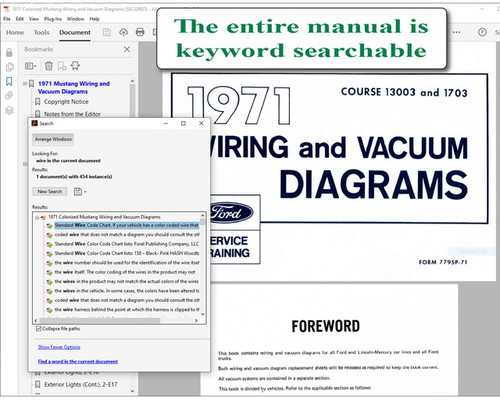
Task: Open the bookmarks options dropdown menu
Action: pyautogui.click(x=31, y=66)
